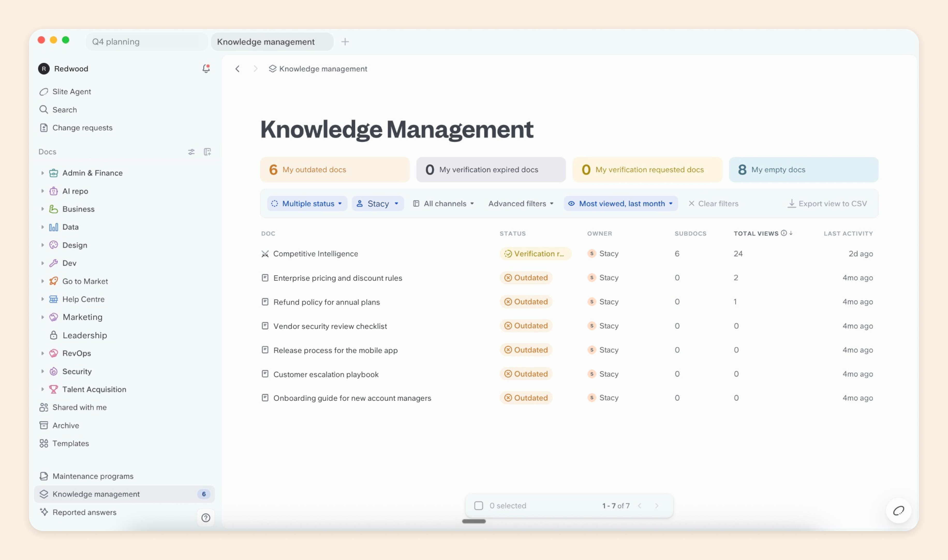The image size is (948, 560).
Task: Expand Marketing channel tree
Action: (42, 317)
